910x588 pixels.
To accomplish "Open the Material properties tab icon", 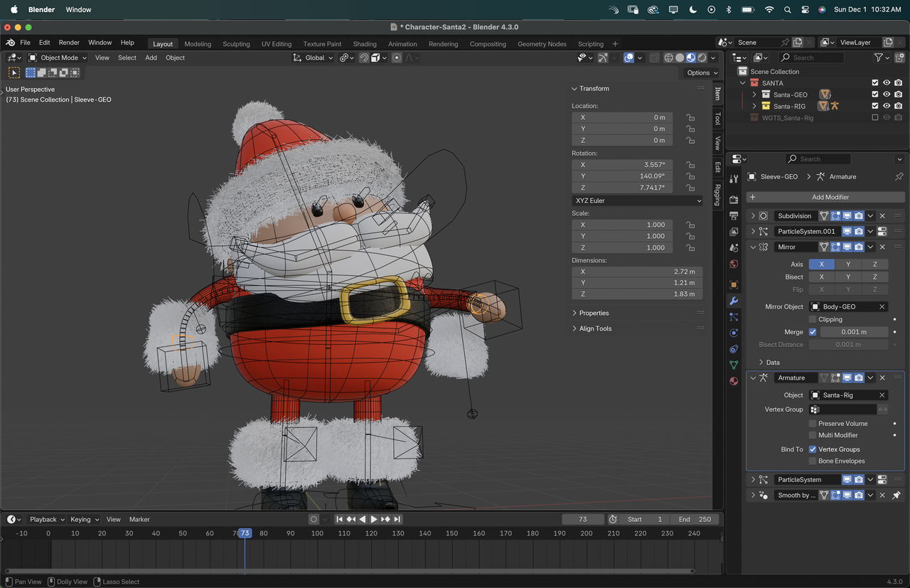I will (734, 381).
